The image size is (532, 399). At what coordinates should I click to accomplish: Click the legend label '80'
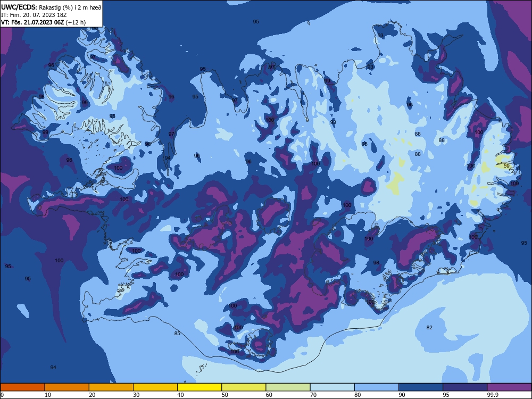coord(358,395)
